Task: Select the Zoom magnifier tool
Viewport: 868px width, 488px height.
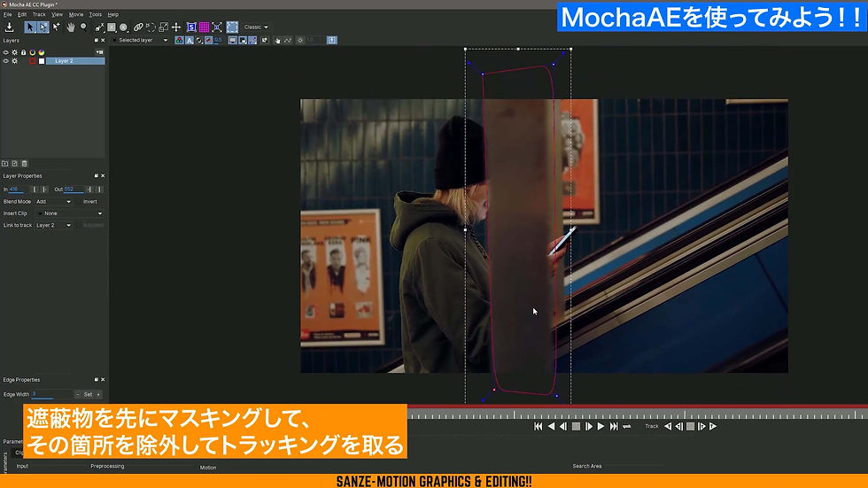Action: (x=83, y=27)
